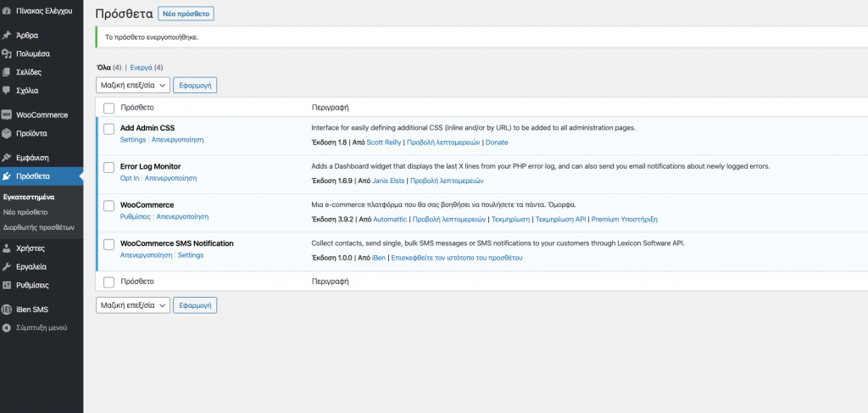
Task: View details link for Error Log Monitor
Action: pos(448,181)
